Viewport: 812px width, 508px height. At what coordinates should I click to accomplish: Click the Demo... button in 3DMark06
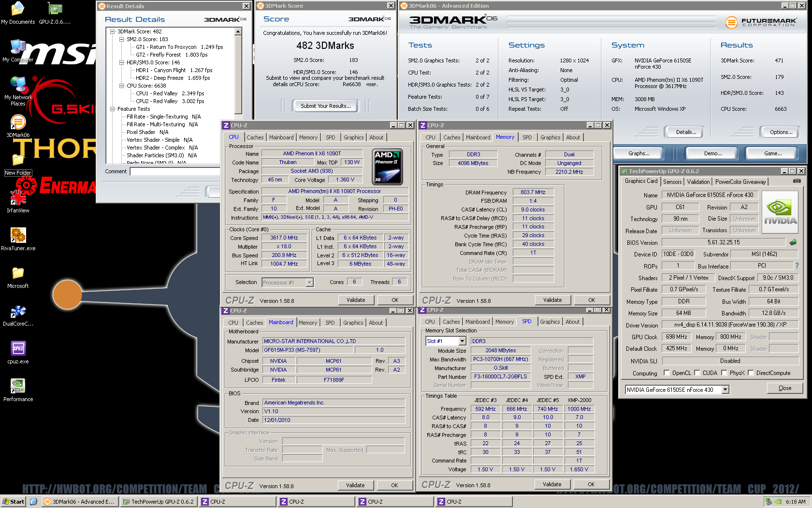pos(713,153)
